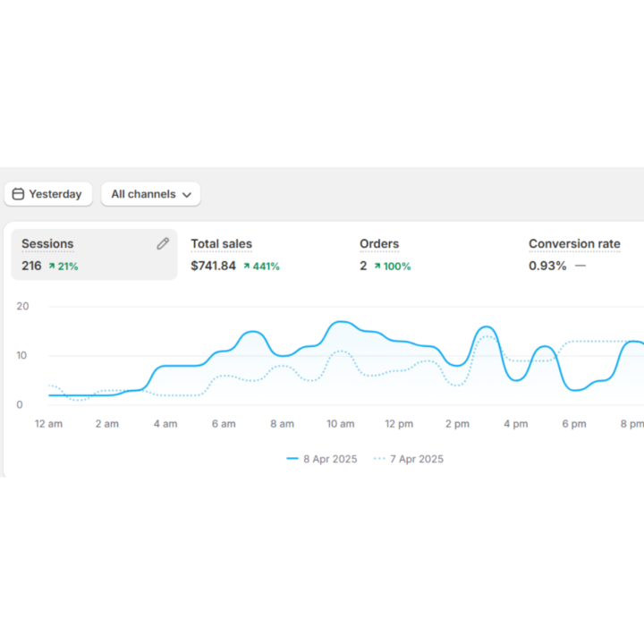Screen dimensions: 644x644
Task: Select the Conversion rate metric card
Action: 581,255
